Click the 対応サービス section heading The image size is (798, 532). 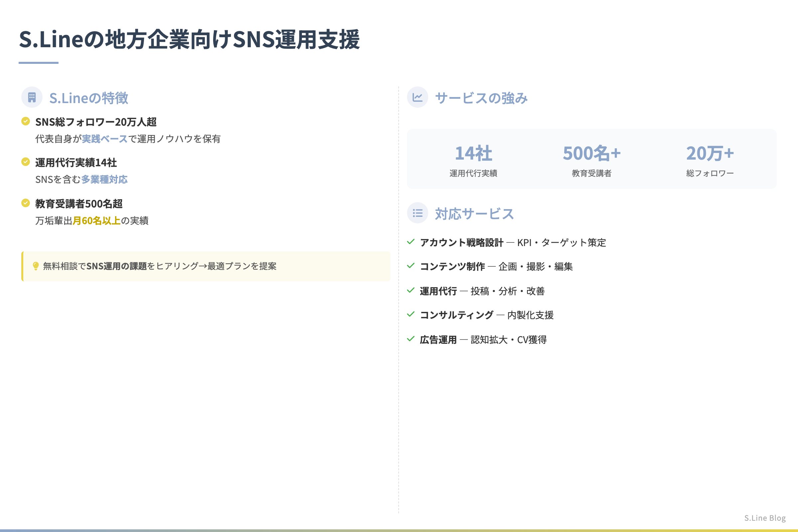coord(474,214)
